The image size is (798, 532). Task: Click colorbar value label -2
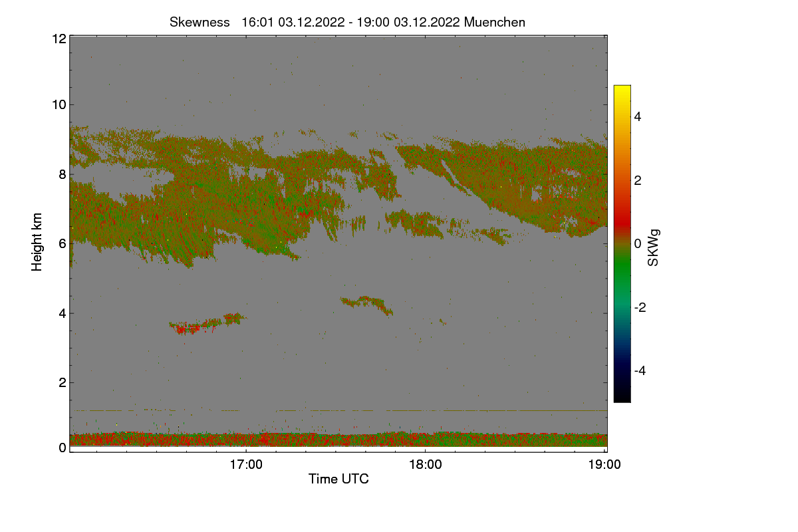(640, 307)
